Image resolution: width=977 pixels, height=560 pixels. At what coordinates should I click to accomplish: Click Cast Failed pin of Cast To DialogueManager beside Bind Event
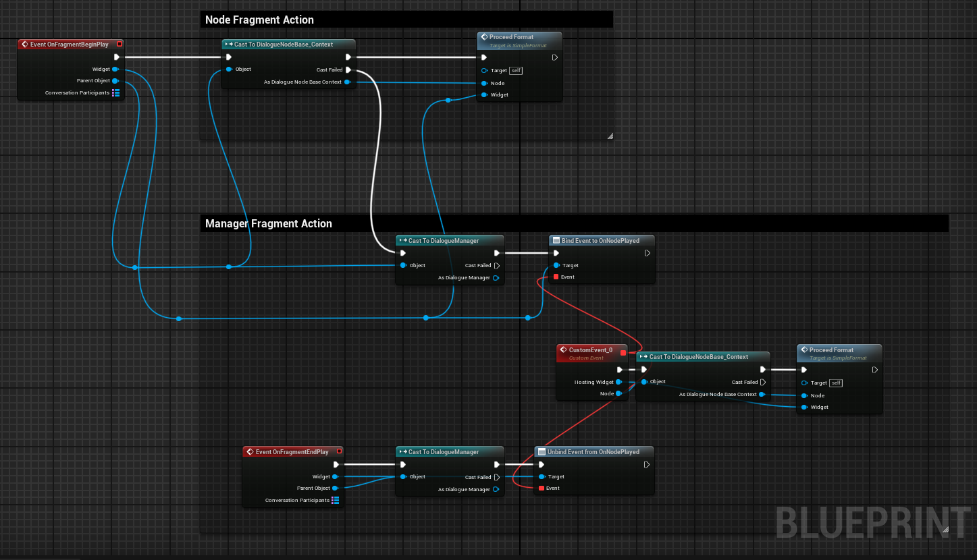pyautogui.click(x=497, y=266)
